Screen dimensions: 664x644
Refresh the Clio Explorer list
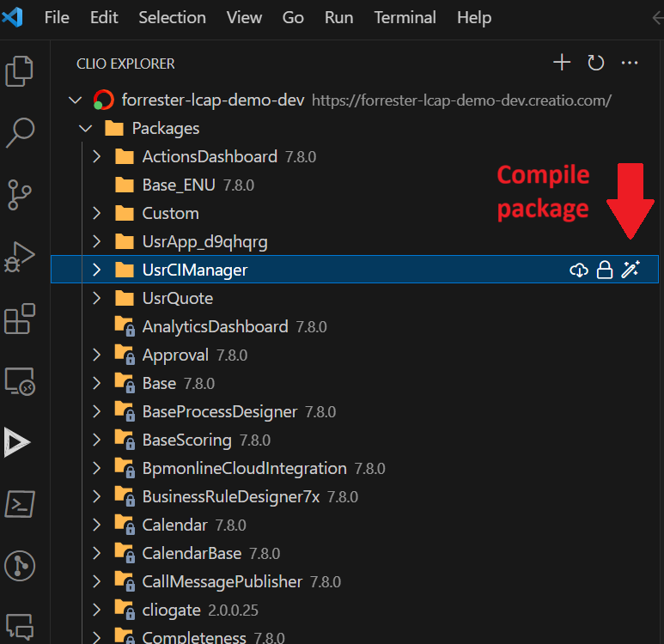click(x=595, y=63)
